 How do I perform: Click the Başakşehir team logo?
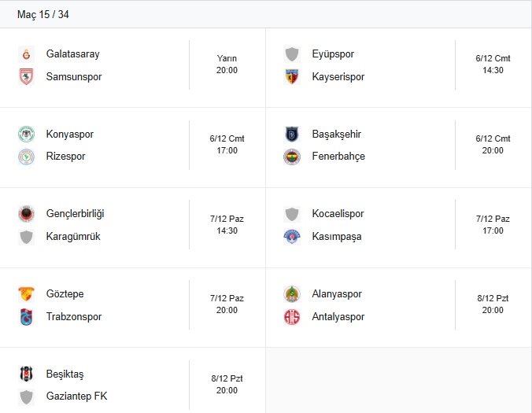click(292, 135)
